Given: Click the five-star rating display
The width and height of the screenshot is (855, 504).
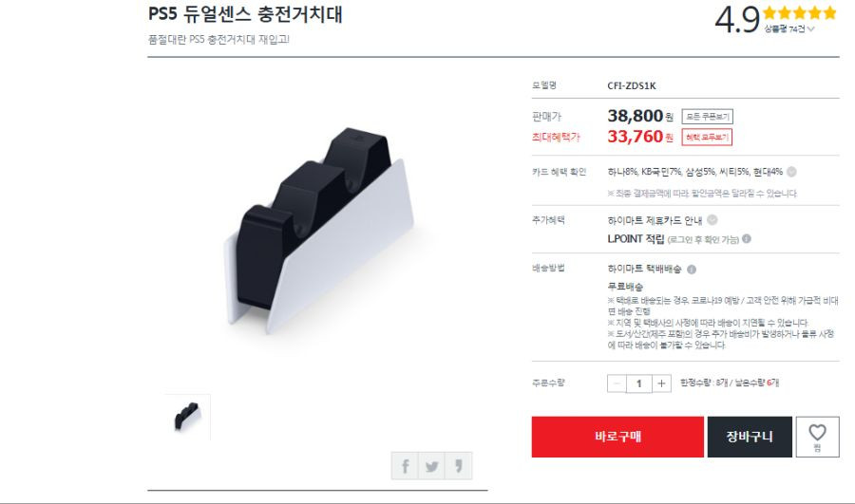Looking at the screenshot, I should coord(799,12).
